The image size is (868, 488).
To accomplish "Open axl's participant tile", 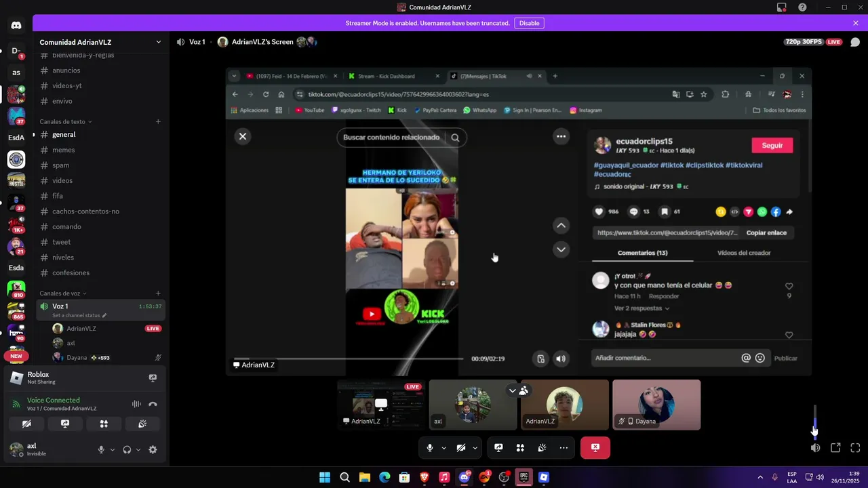I will point(473,405).
